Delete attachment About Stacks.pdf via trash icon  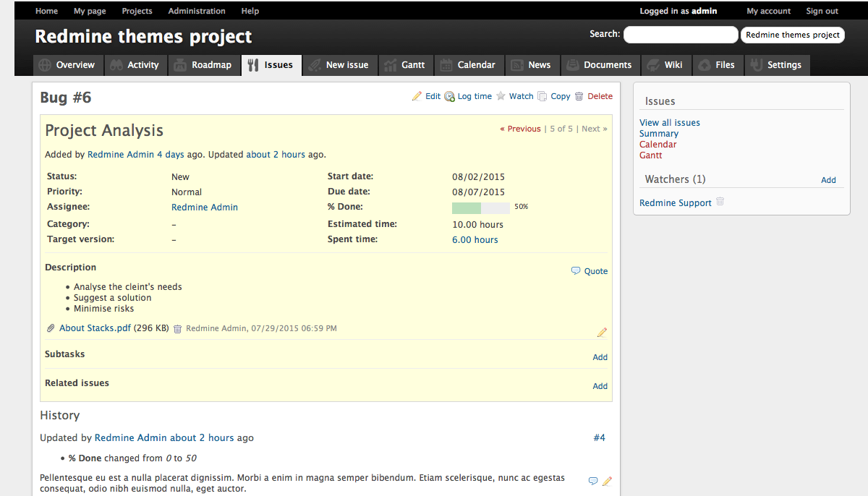pos(177,328)
